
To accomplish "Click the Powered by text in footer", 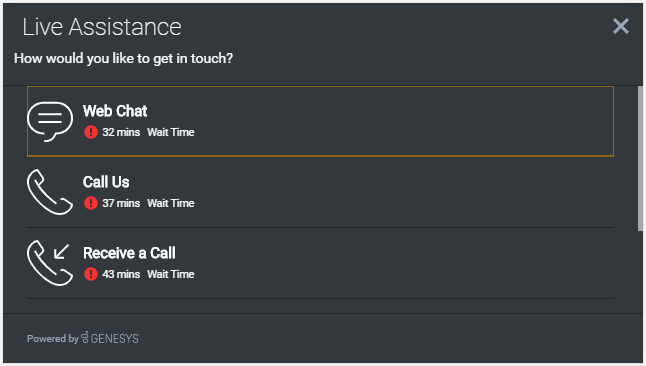I will 53,339.
